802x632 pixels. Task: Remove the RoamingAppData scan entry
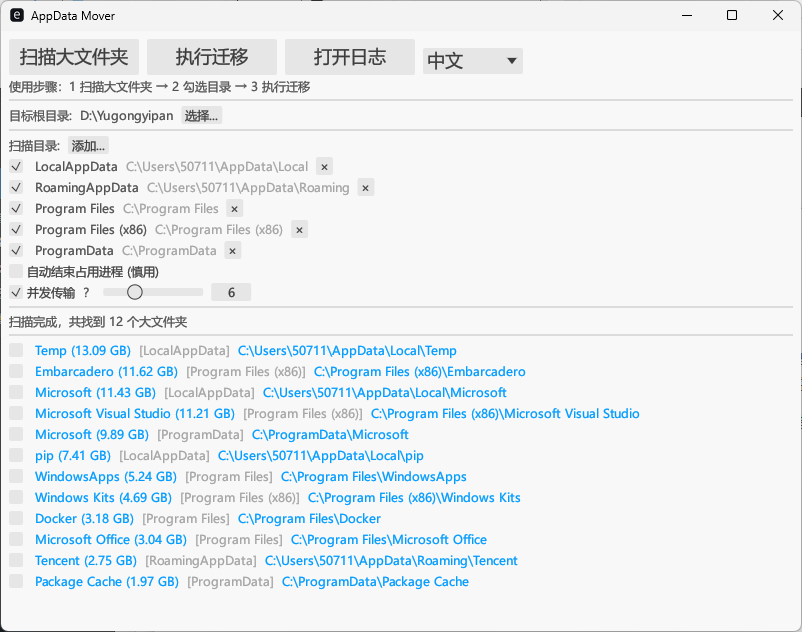(x=365, y=187)
